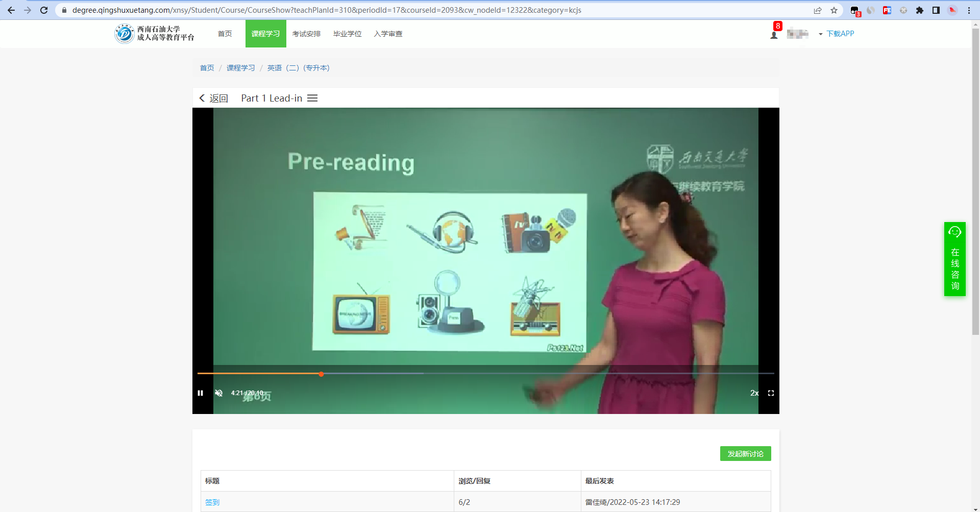Image resolution: width=980 pixels, height=512 pixels.
Task: Open the 考试安排 menu item
Action: (x=307, y=34)
